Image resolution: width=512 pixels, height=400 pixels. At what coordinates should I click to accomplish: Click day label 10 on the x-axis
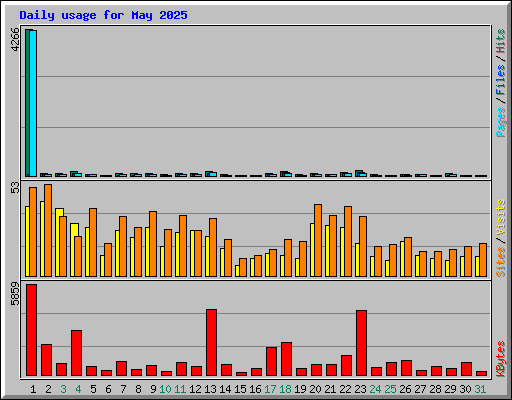[165, 389]
